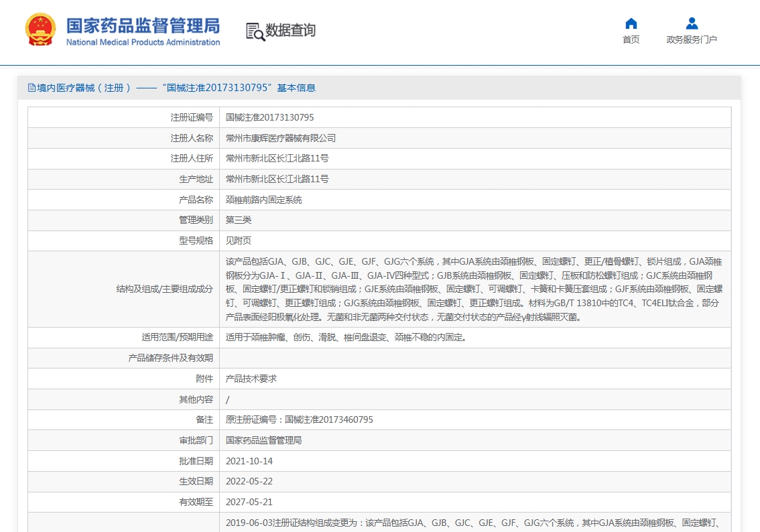Image resolution: width=760 pixels, height=532 pixels.
Task: Open the 数据查询 search icon
Action: tap(255, 31)
